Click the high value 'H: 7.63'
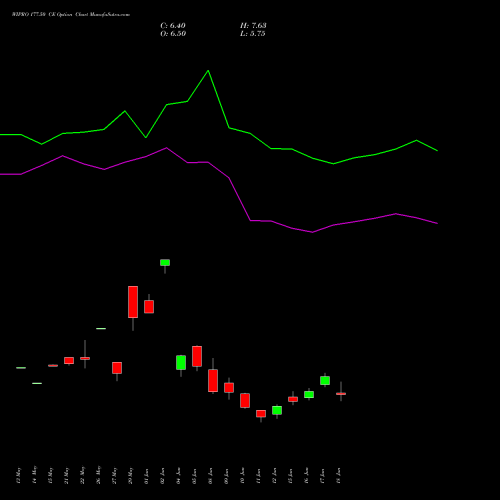Image resolution: width=500 pixels, height=500 pixels. (x=253, y=26)
